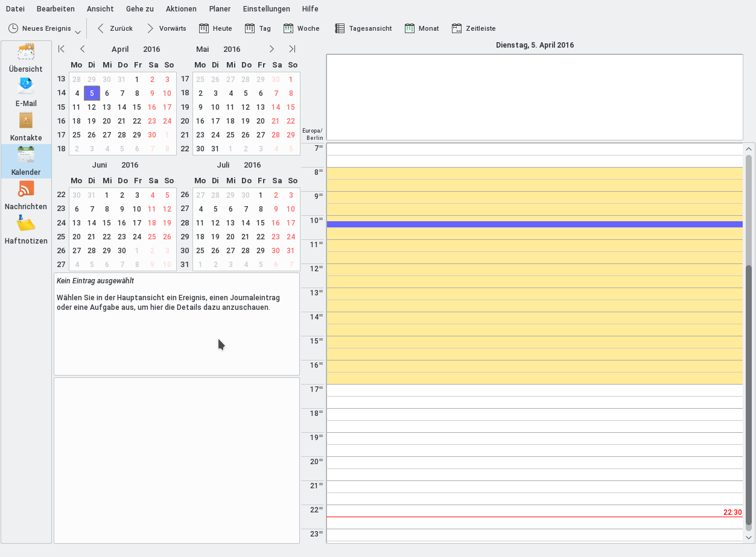The height and width of the screenshot is (557, 756).
Task: Open the Übersicht sidebar section
Action: (x=26, y=58)
